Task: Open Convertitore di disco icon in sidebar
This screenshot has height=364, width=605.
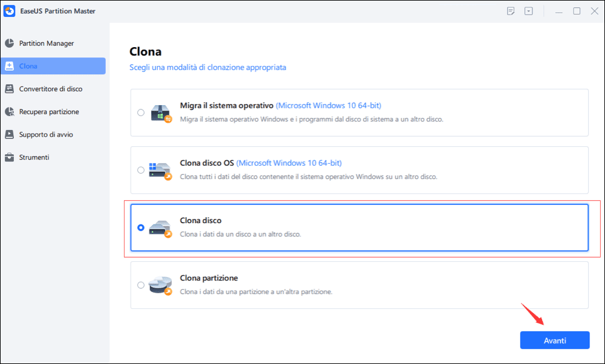Action: [x=9, y=89]
